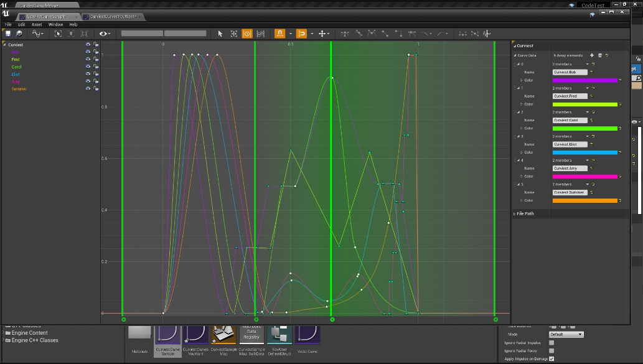Open the view options eye dropdown
The height and width of the screenshot is (364, 643).
[105, 34]
